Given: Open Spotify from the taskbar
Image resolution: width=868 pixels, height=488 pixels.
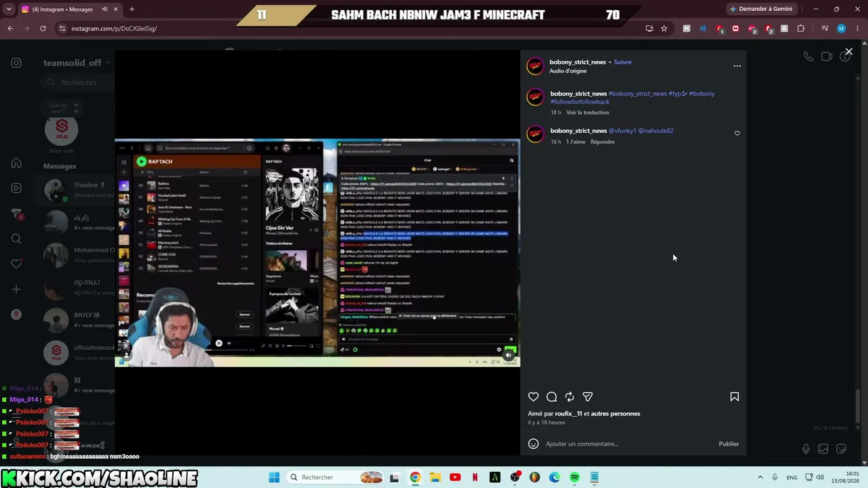Looking at the screenshot, I should pyautogui.click(x=574, y=477).
